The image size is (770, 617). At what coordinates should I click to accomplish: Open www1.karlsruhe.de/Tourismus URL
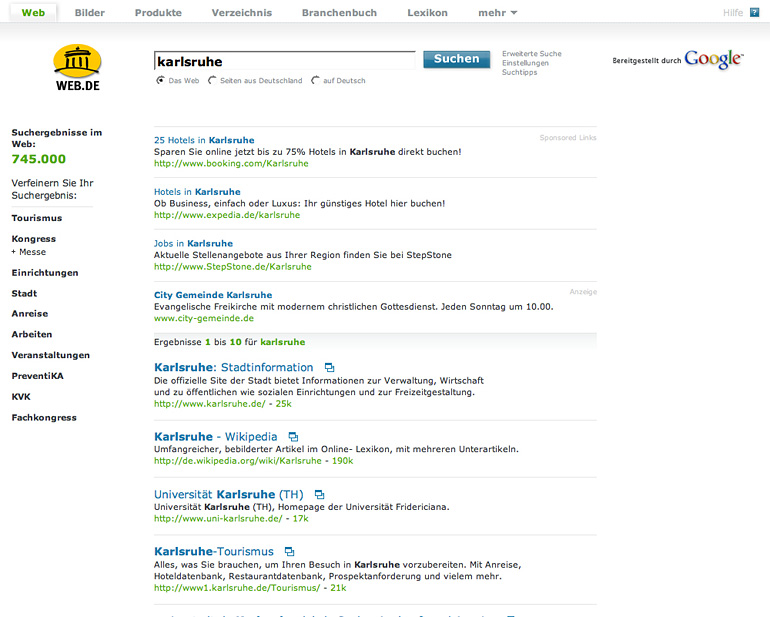click(237, 588)
